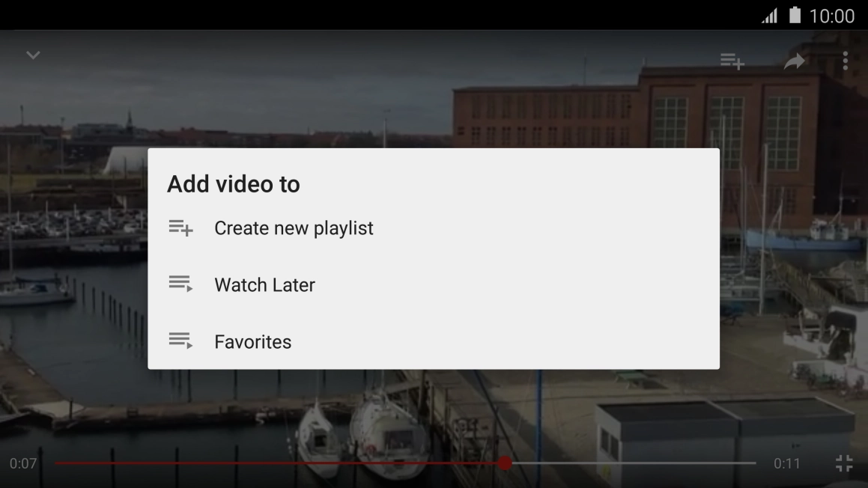The image size is (868, 488).
Task: Tap the add-to-playlist icon in the player's top bar
Action: pos(732,61)
